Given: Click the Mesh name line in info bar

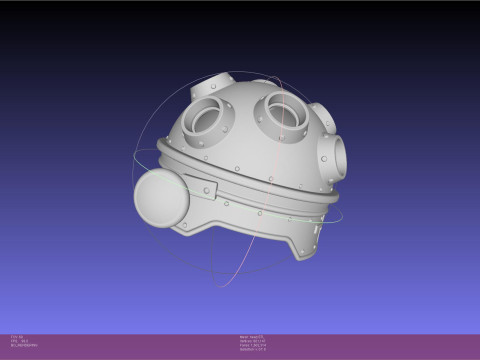Looking at the screenshot, I should tap(251, 337).
